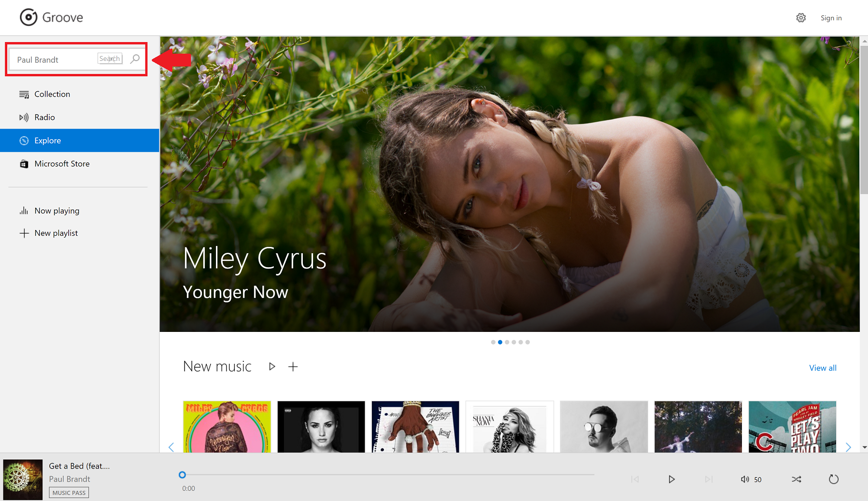Open Collection in the sidebar

(x=80, y=94)
